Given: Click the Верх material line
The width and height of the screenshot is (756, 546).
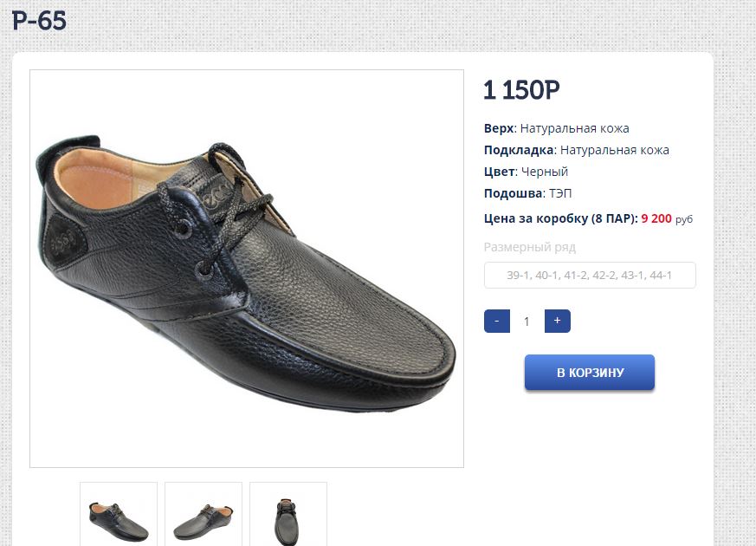Looking at the screenshot, I should point(556,128).
